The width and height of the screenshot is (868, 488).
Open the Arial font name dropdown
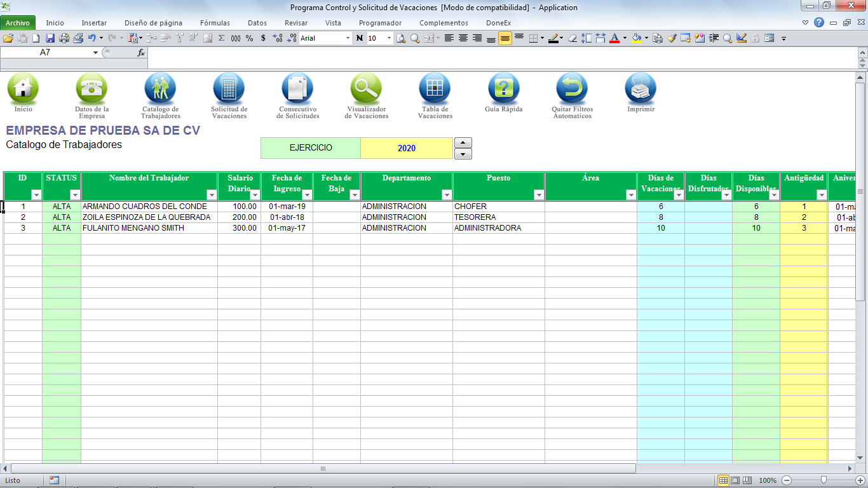click(x=348, y=38)
